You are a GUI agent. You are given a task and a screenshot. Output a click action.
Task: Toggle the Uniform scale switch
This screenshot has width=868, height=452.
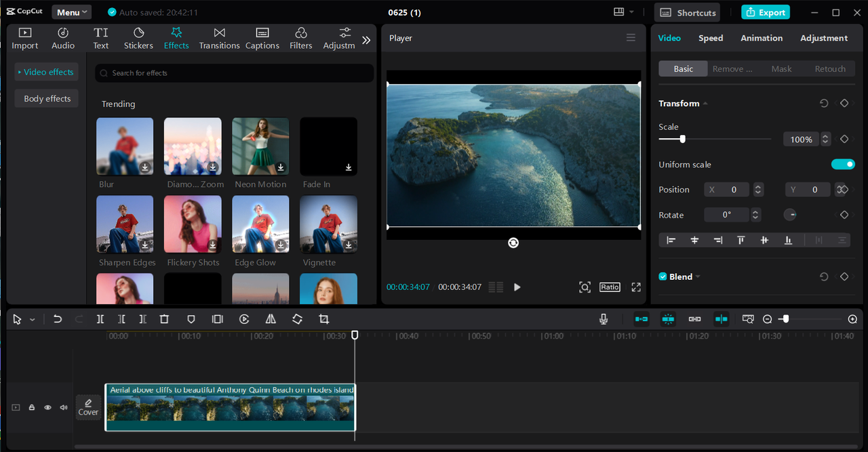(843, 164)
